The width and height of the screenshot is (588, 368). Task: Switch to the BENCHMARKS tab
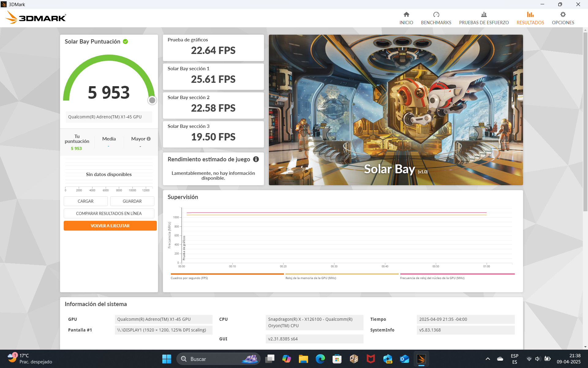436,18
